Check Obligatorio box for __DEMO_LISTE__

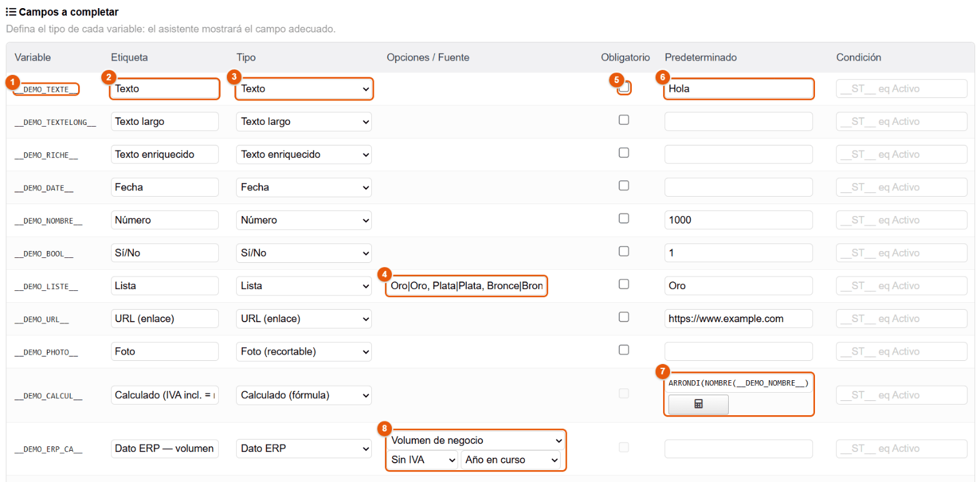click(x=624, y=284)
